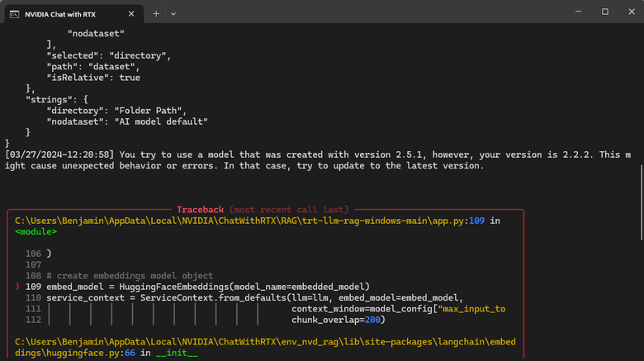Close the NVIDIA Chat with RTX tab
This screenshot has height=361, width=644.
(x=131, y=14)
